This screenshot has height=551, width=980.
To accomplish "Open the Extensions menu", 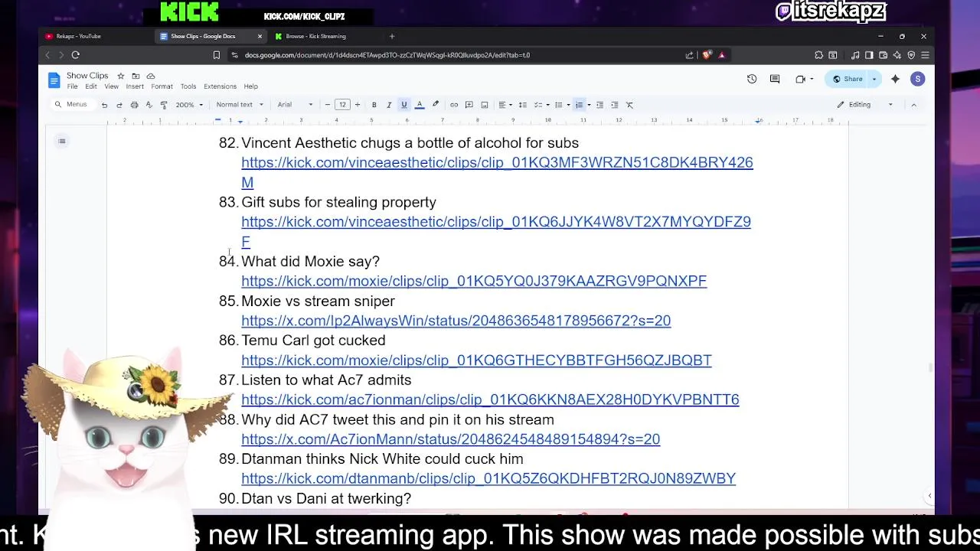I will tap(220, 86).
